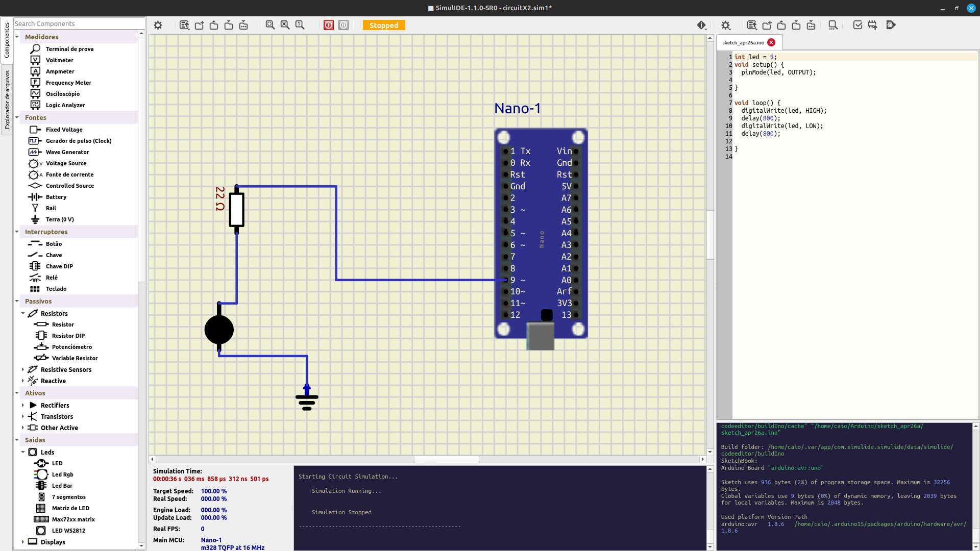Select the Relé component
This screenshot has width=980, height=551.
click(52, 278)
